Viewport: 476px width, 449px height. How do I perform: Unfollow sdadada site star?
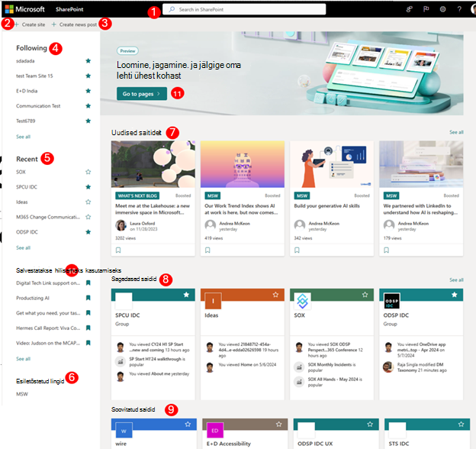click(88, 61)
